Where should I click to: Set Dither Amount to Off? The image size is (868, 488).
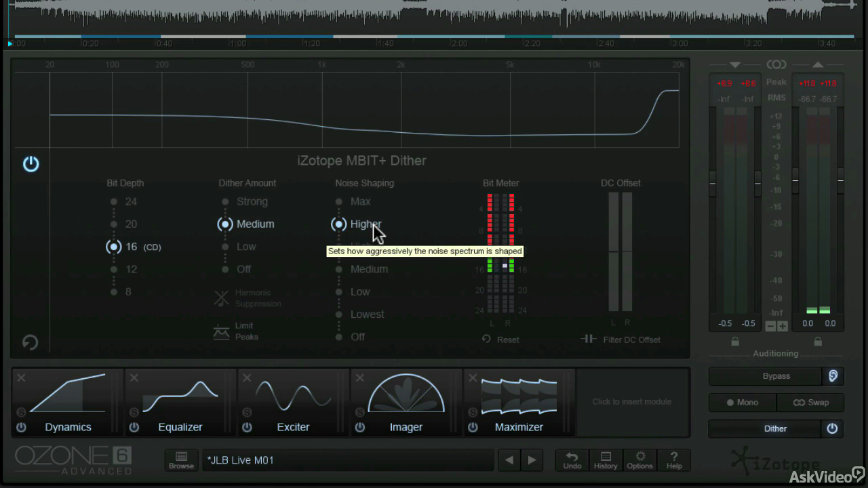(x=237, y=269)
